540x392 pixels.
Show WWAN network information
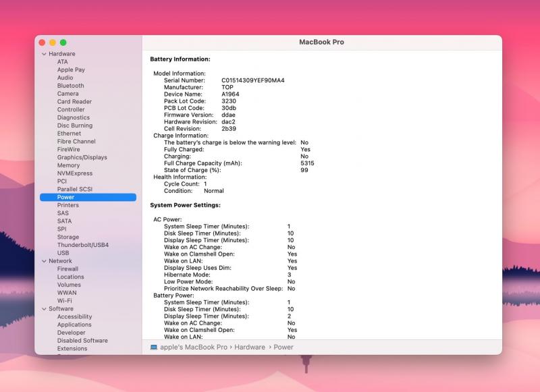tap(67, 293)
